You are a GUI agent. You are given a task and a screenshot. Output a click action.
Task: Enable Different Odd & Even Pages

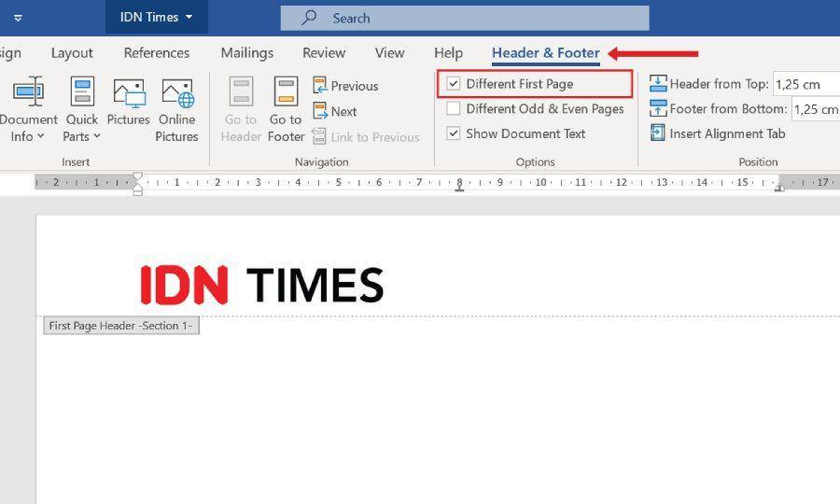pos(454,108)
